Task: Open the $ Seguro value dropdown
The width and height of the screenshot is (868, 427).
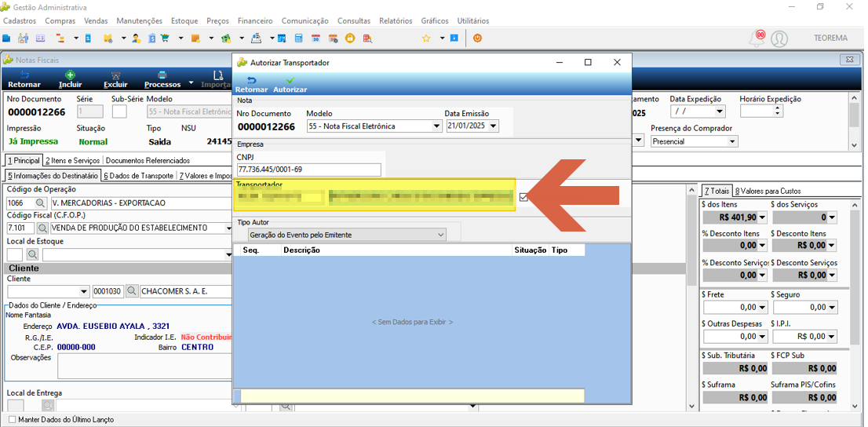Action: pos(832,308)
